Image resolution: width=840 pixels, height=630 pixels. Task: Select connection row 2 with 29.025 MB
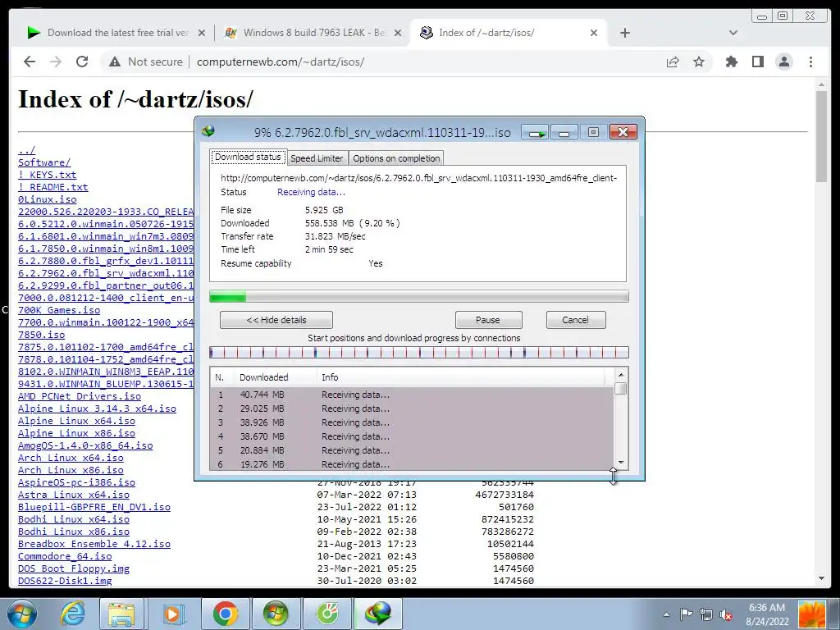click(x=412, y=409)
